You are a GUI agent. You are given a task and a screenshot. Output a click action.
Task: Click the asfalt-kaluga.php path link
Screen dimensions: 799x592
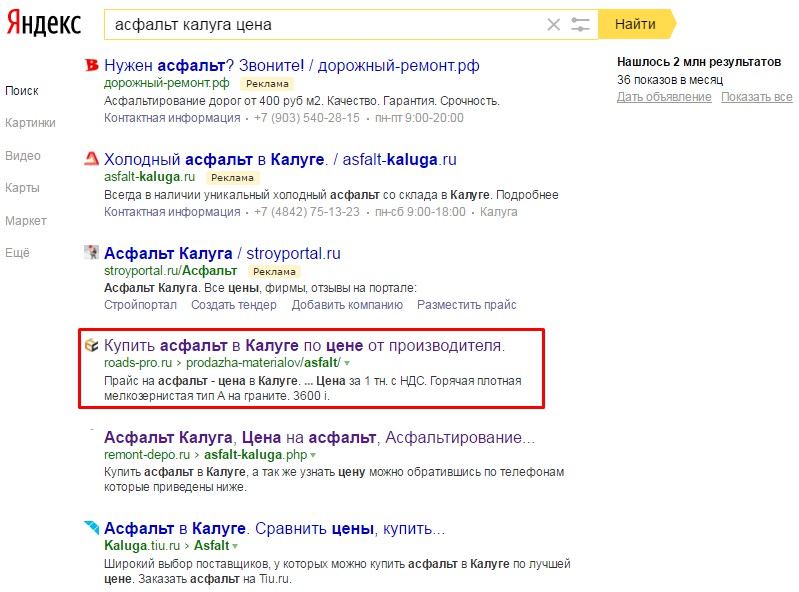(256, 454)
